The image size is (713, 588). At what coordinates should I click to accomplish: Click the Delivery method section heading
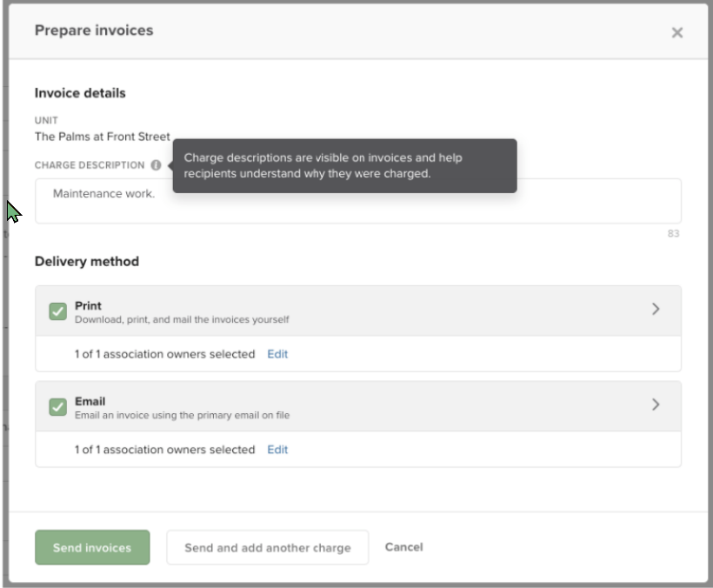[x=87, y=261]
